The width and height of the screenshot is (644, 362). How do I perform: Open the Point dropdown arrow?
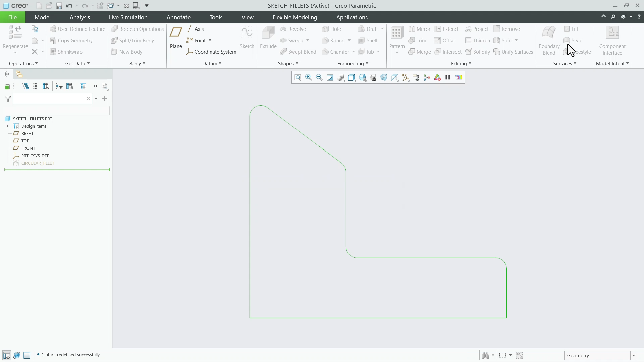coord(210,41)
